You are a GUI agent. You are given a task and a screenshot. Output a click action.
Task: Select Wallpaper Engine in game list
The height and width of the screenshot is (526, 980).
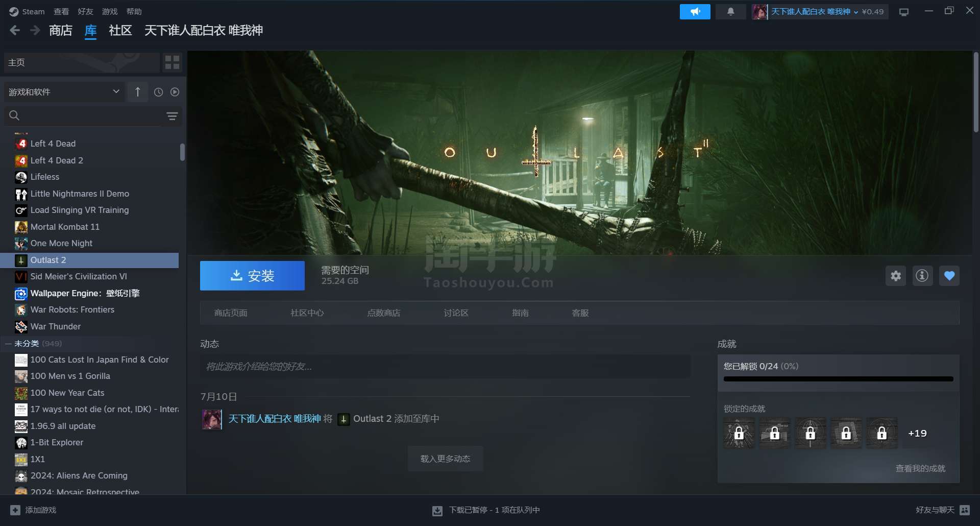click(90, 293)
